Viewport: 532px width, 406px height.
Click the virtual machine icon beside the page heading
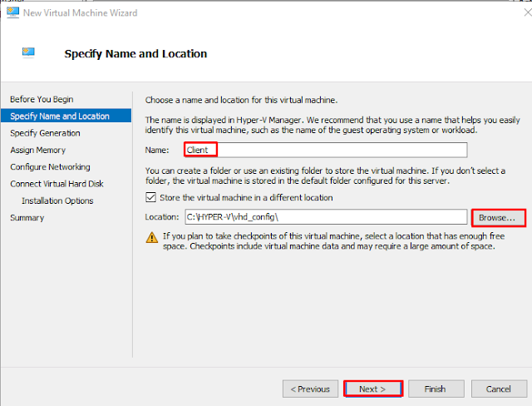click(x=28, y=52)
